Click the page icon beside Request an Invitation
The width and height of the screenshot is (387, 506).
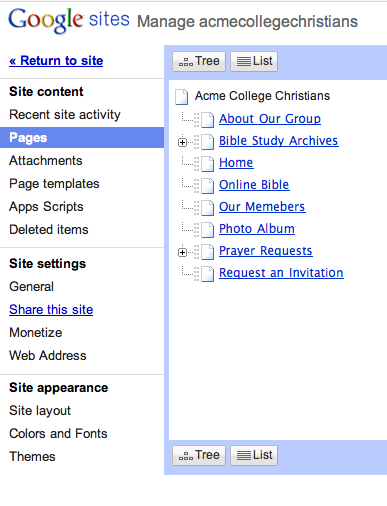(208, 274)
